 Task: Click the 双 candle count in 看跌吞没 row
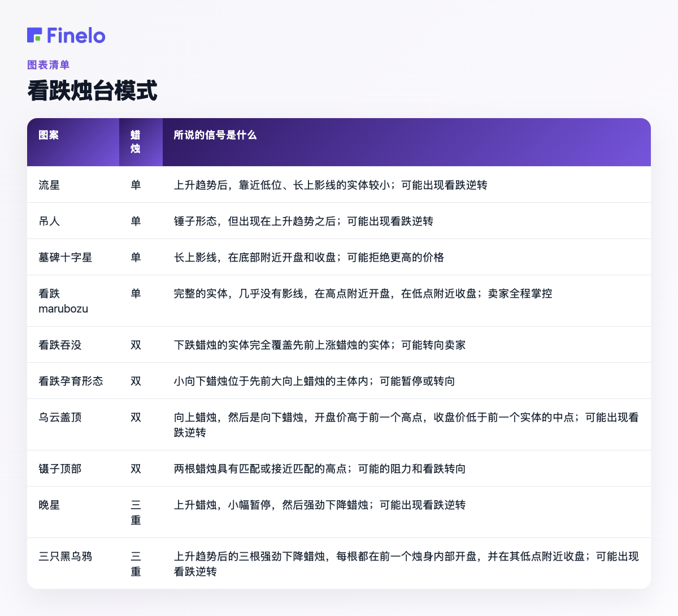(x=136, y=345)
